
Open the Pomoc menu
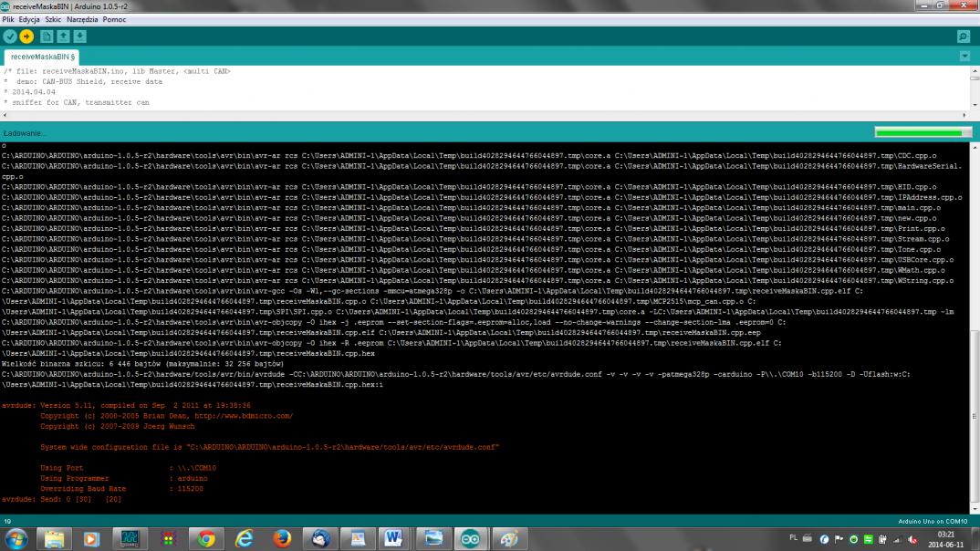tap(114, 19)
